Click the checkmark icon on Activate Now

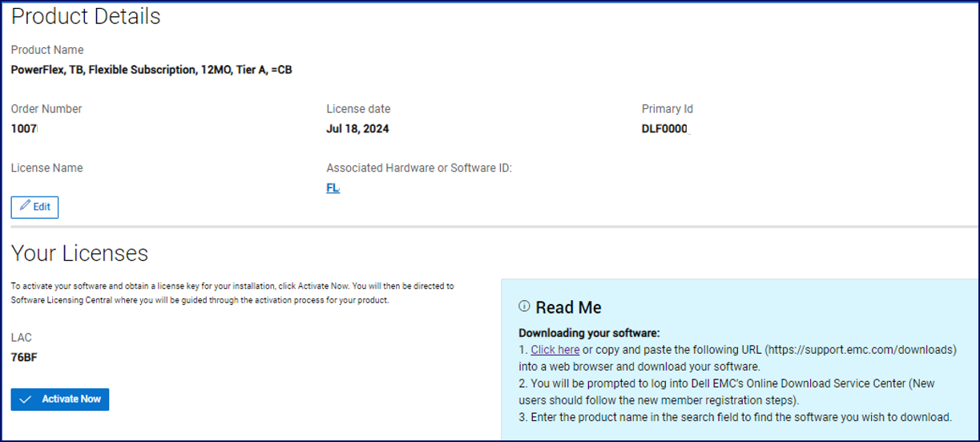25,399
